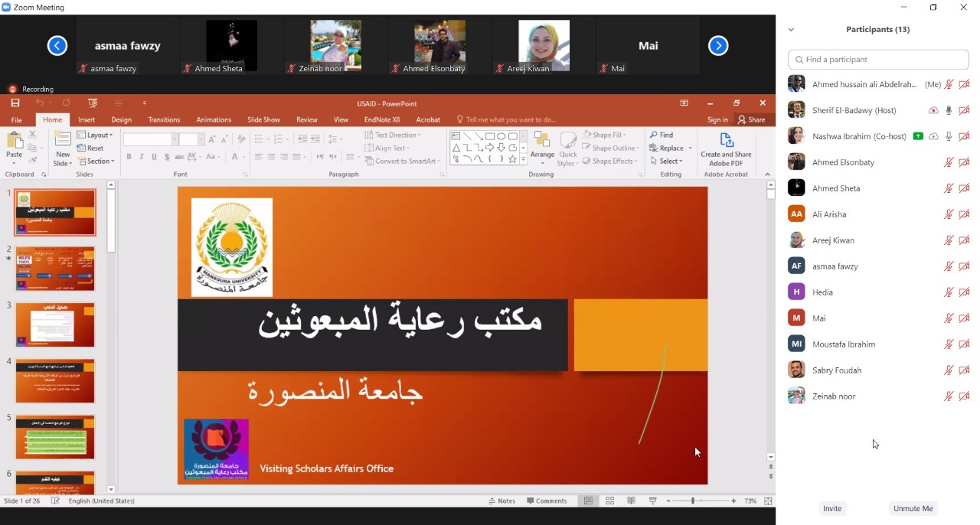980x525 pixels.
Task: Click Sign in on PowerPoint
Action: 717,119
